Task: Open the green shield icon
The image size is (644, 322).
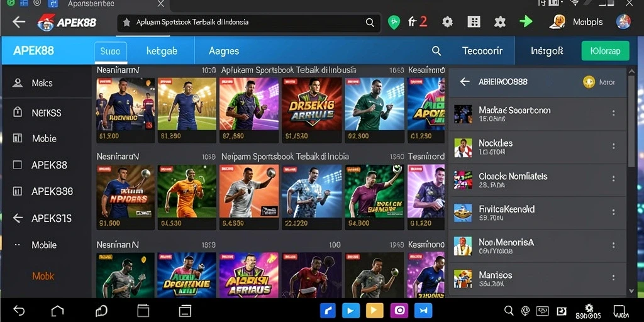Action: pos(394,22)
